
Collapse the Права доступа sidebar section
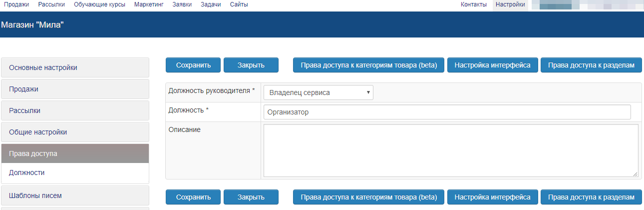[x=75, y=153]
